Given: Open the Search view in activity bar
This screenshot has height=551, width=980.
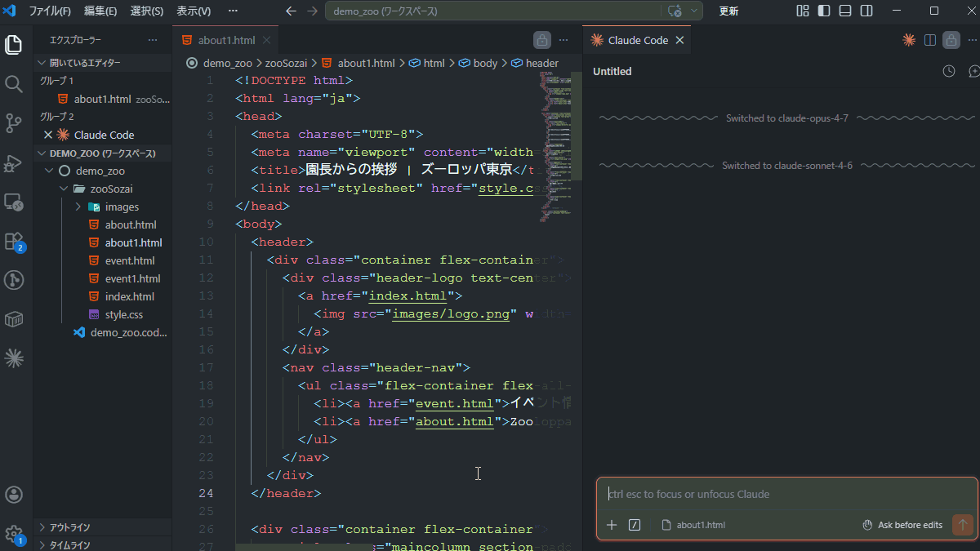Looking at the screenshot, I should point(14,84).
